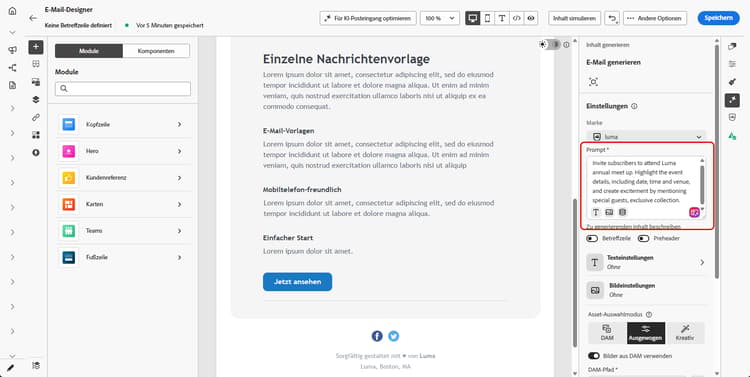
Task: Open Bildeinstellungen settings row
Action: tap(646, 290)
